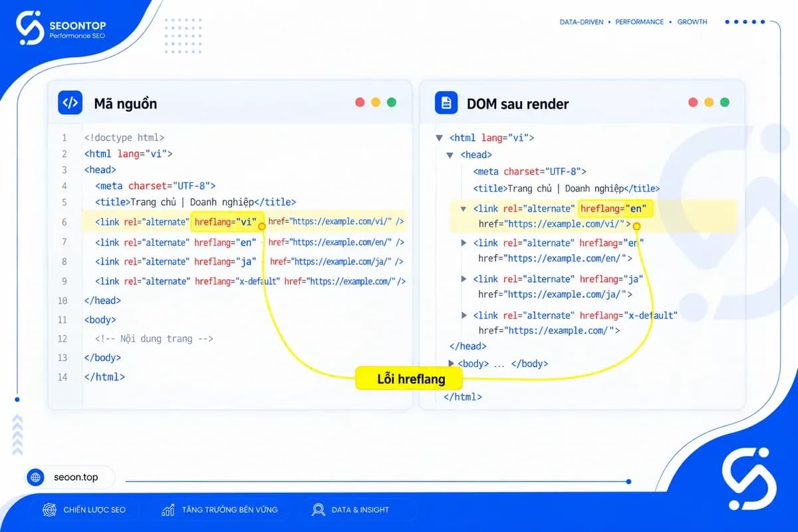Click the yellow dot in the Mã nguồn panel
The width and height of the screenshot is (798, 532).
(376, 102)
